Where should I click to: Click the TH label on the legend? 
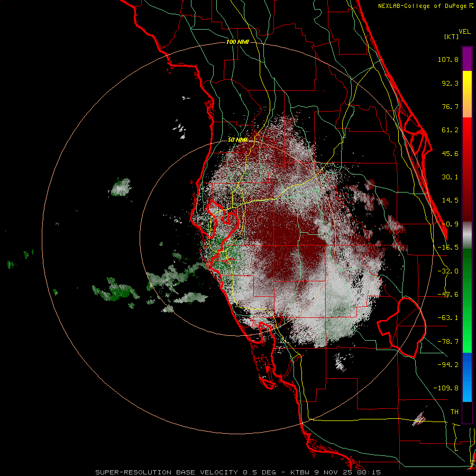tap(454, 411)
